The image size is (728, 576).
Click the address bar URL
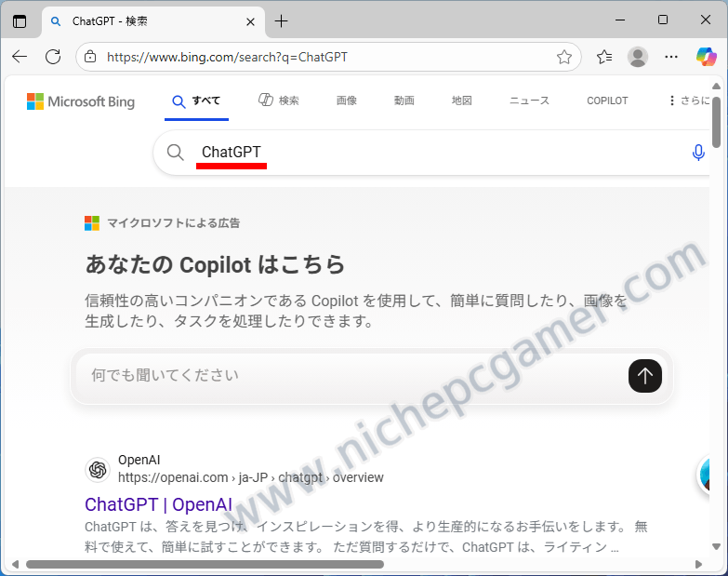(x=227, y=57)
